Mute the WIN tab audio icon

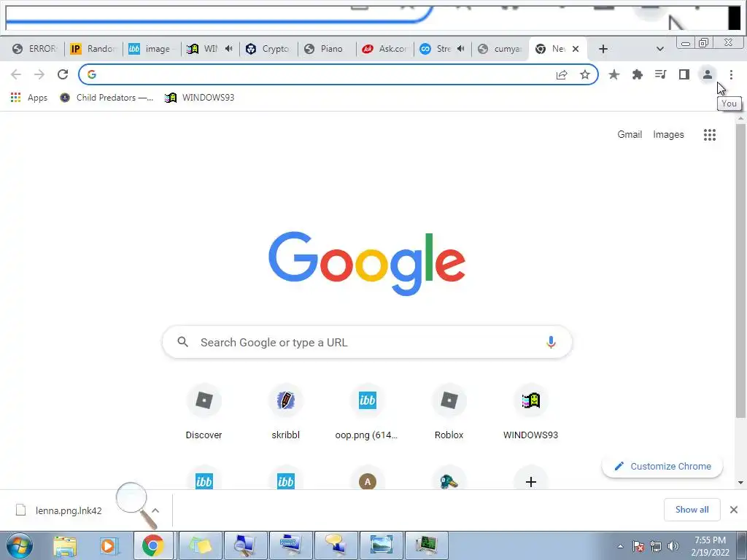[x=228, y=49]
